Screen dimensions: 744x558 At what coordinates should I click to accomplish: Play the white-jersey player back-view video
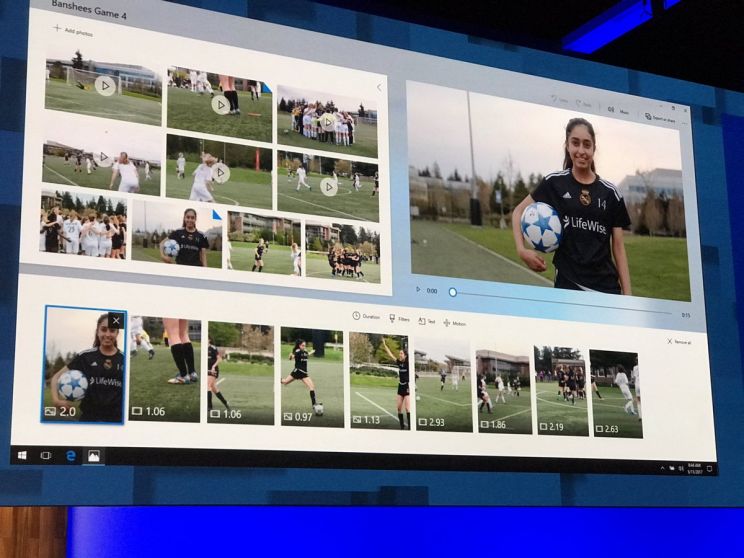[x=103, y=158]
